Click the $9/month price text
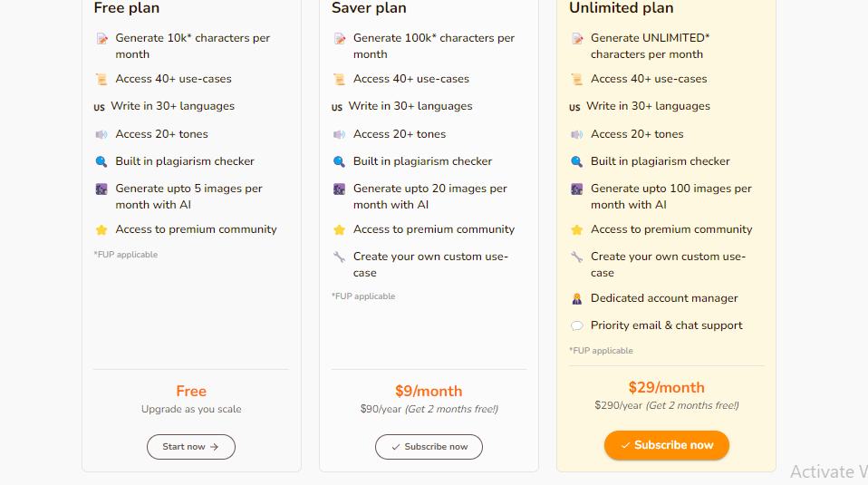This screenshot has width=868, height=485. coord(429,391)
